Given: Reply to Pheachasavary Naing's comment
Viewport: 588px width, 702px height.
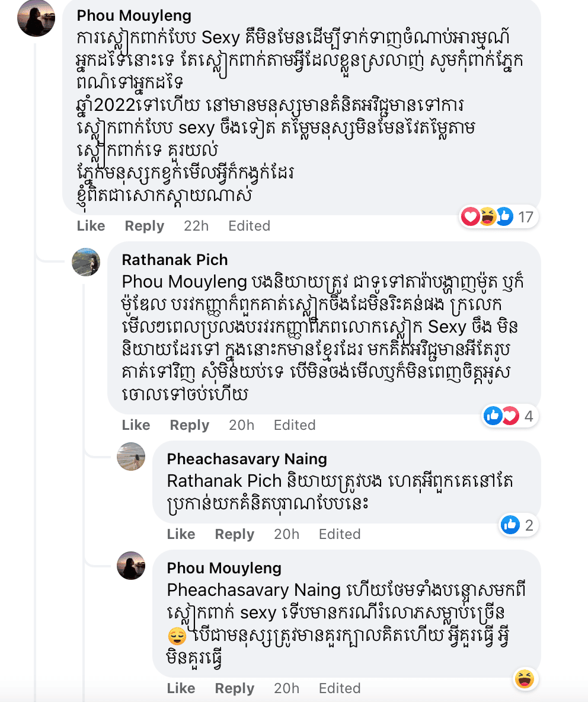Looking at the screenshot, I should 234,534.
